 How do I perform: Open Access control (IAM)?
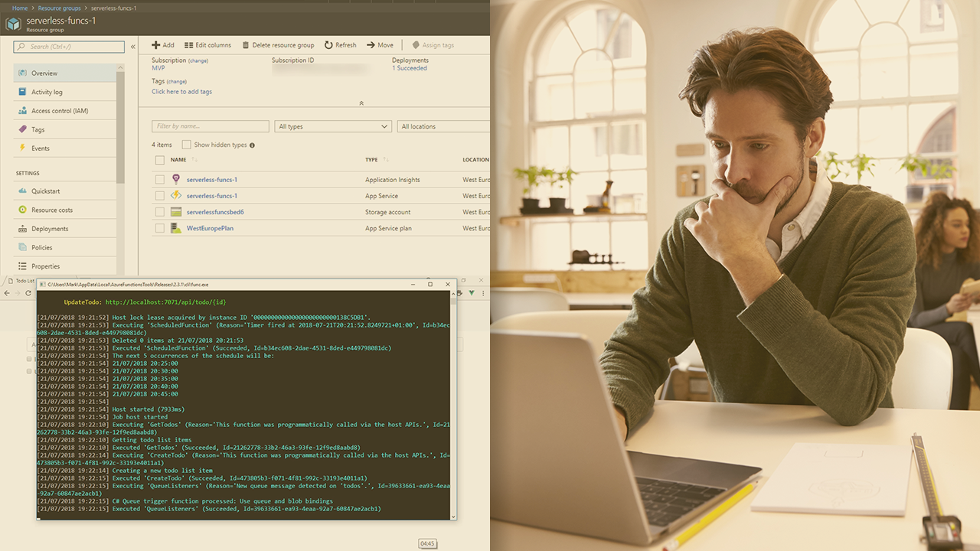coord(59,111)
